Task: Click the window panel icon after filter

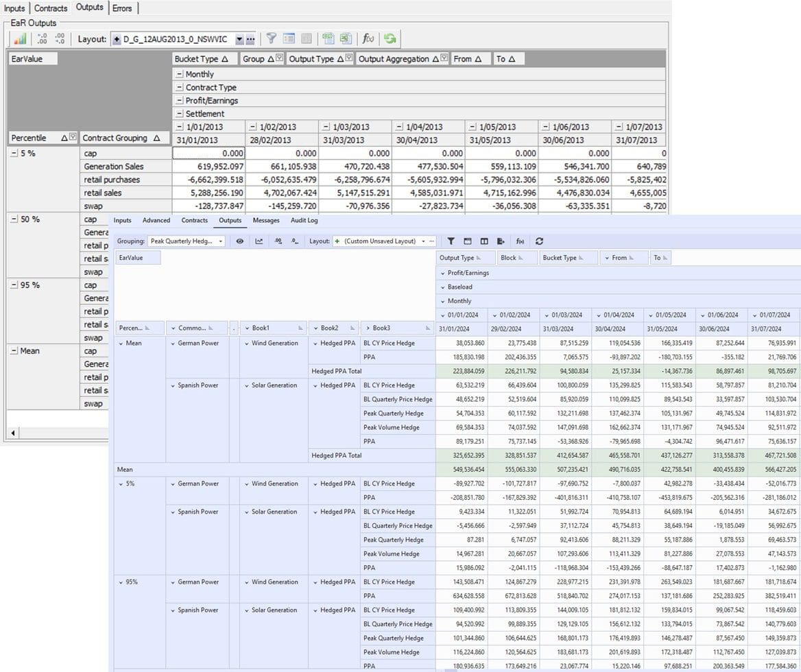Action: [x=468, y=241]
